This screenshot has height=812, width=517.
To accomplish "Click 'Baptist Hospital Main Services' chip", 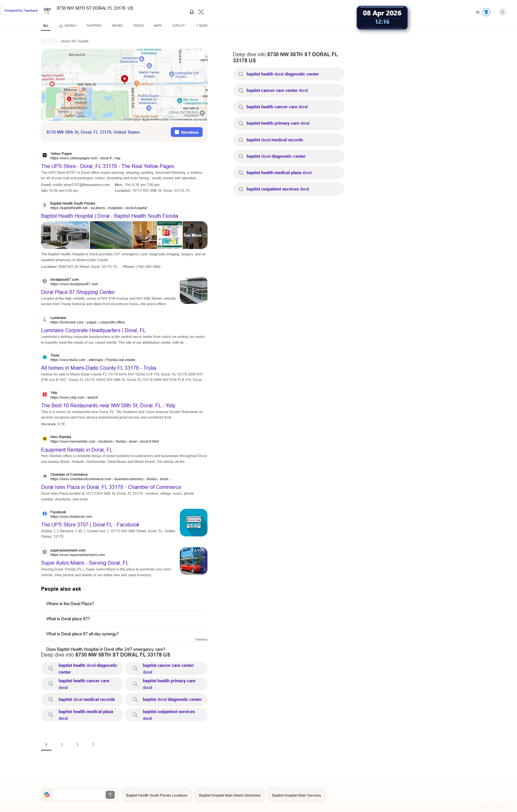I will coord(297,795).
